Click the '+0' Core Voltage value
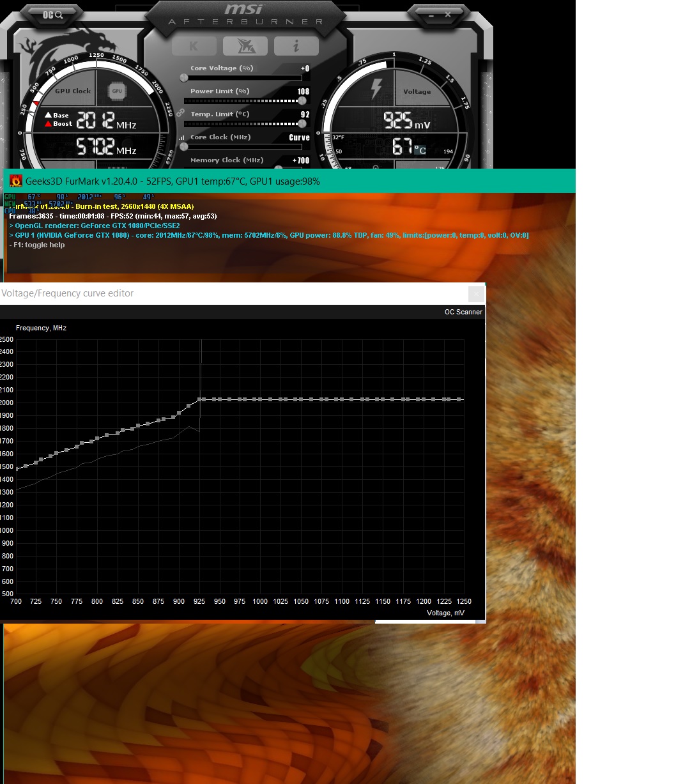This screenshot has height=784, width=676. pyautogui.click(x=305, y=68)
